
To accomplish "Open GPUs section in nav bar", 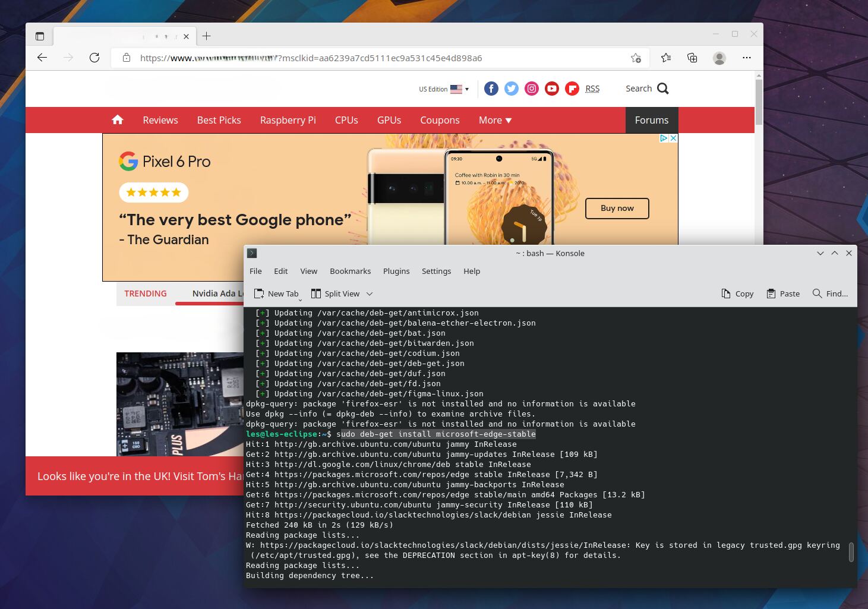I will click(389, 120).
